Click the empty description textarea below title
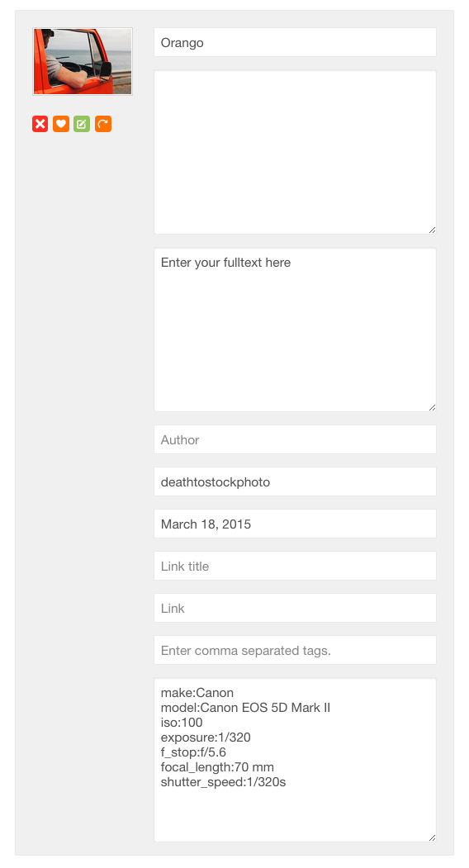469x868 pixels. coord(295,152)
